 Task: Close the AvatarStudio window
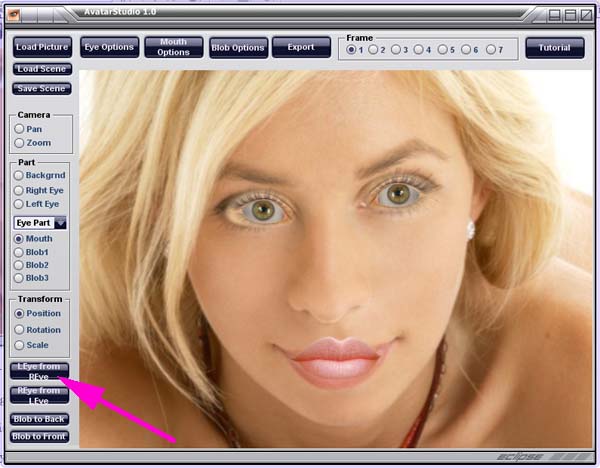point(586,15)
